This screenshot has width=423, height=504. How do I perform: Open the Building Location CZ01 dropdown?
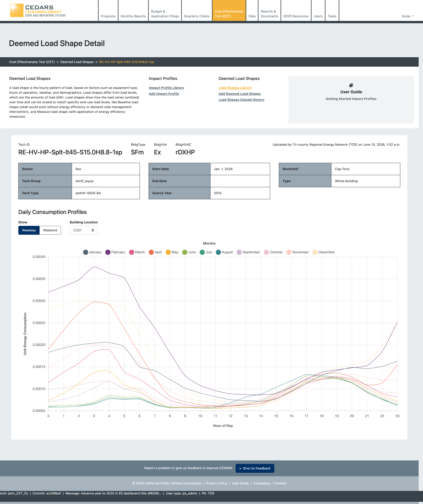click(x=84, y=230)
